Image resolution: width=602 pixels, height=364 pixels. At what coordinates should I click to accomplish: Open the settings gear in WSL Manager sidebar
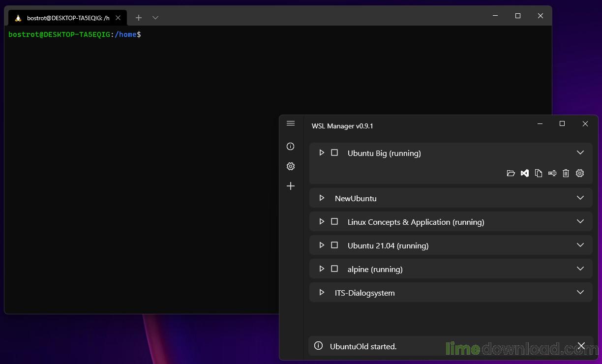coord(291,166)
